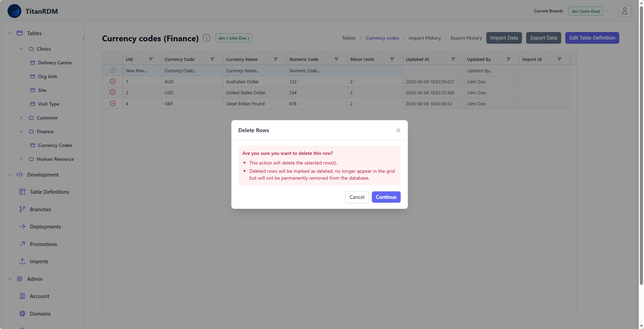Viewport: 644px width, 329px height.
Task: Go to Export History tab
Action: pos(466,38)
